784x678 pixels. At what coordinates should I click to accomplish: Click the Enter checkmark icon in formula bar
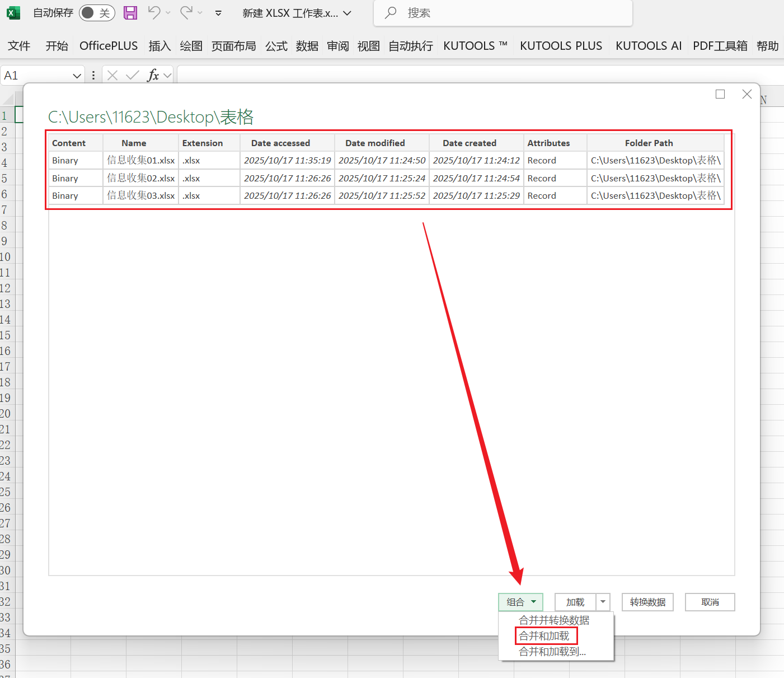(x=132, y=75)
